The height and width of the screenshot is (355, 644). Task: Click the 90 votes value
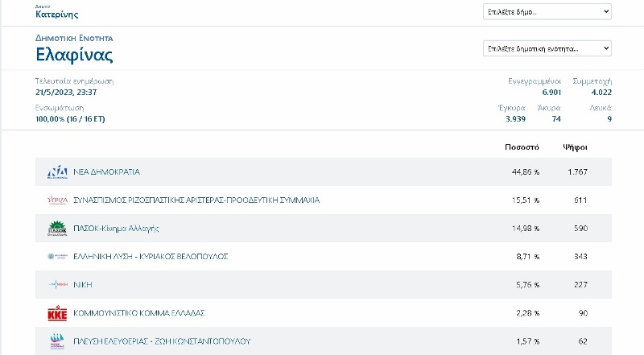(583, 313)
